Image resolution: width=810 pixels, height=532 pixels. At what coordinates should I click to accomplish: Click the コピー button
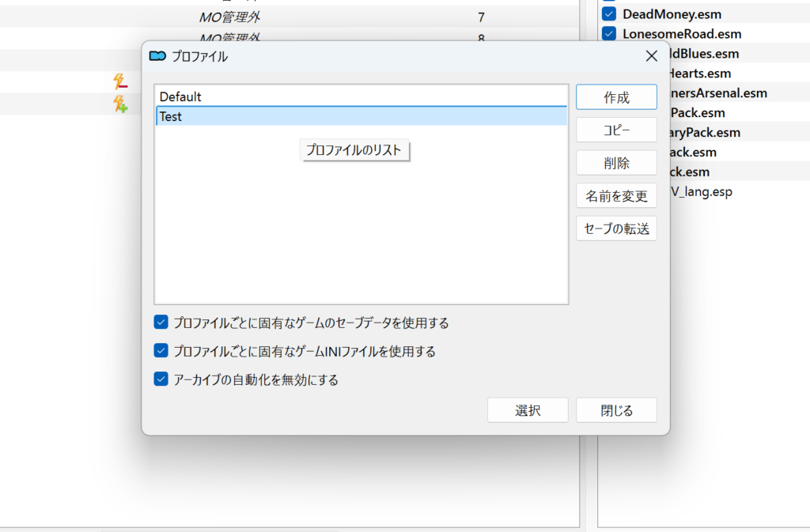tap(616, 130)
